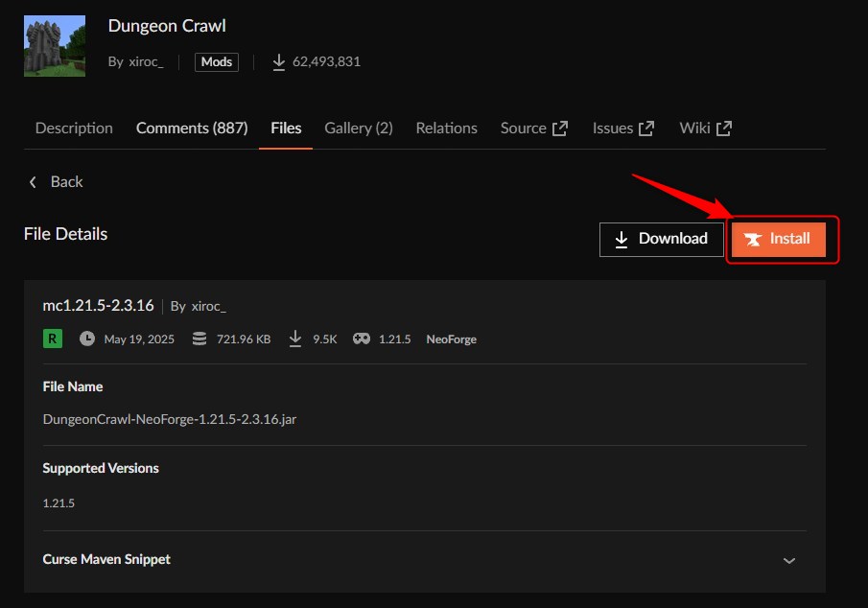Screen dimensions: 868x608
Task: Open the Wiki external link
Action: 706,128
